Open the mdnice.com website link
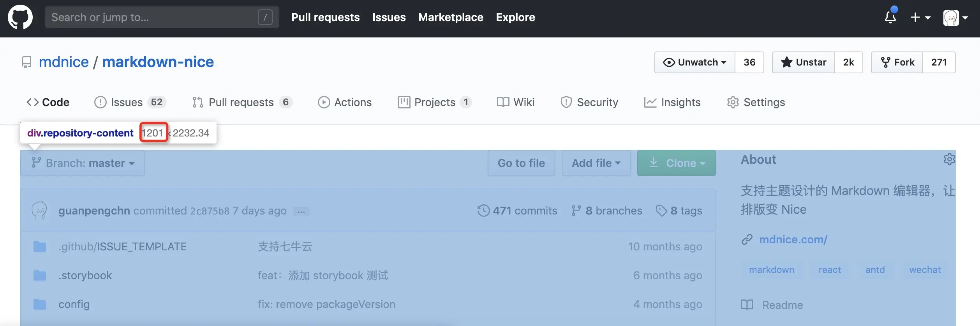The image size is (980, 326). click(x=793, y=239)
